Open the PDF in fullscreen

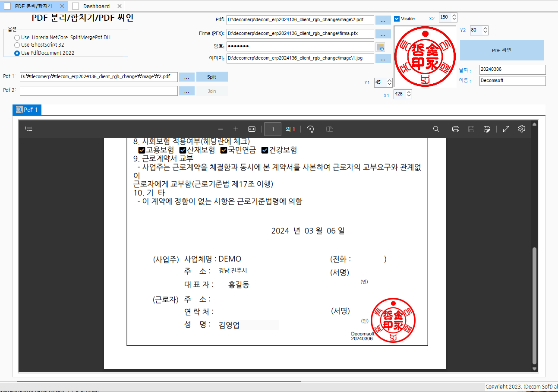[506, 129]
